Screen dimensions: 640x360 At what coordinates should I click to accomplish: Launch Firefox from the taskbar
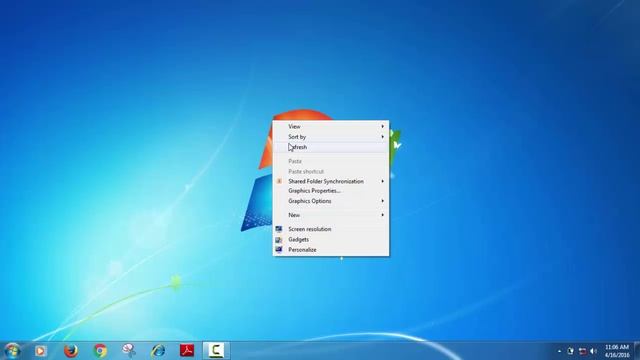click(x=71, y=351)
